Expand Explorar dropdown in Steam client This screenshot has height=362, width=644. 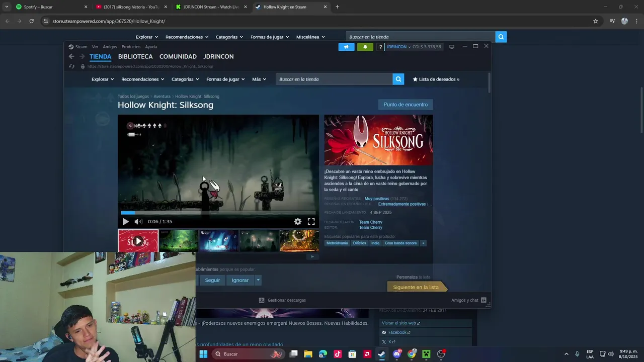click(103, 79)
